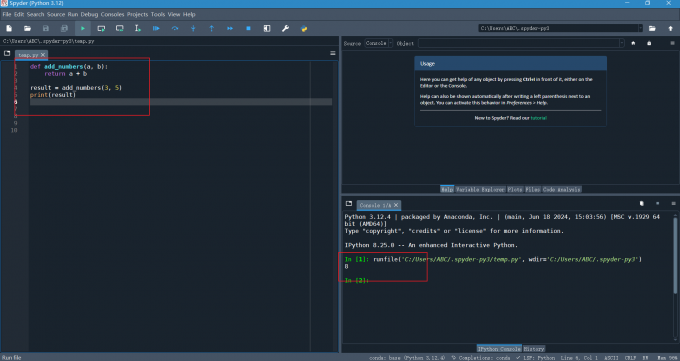Run file with the green play button
Screen dimensions: 680x361
[82, 28]
